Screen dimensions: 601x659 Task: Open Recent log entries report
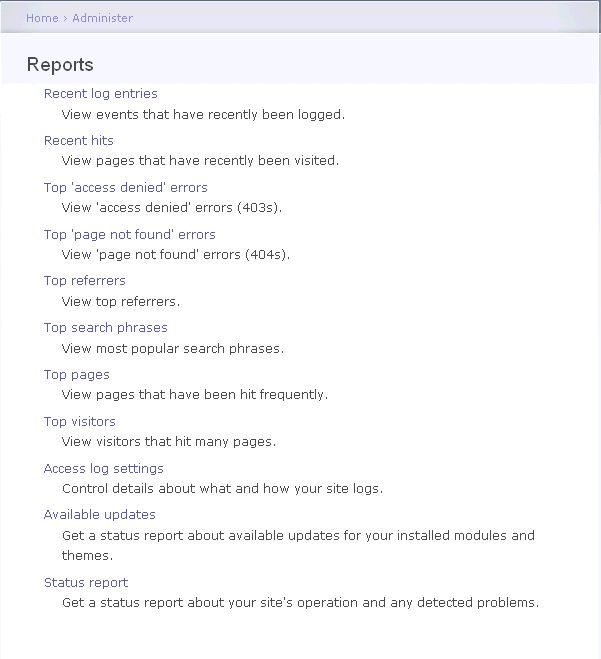101,93
